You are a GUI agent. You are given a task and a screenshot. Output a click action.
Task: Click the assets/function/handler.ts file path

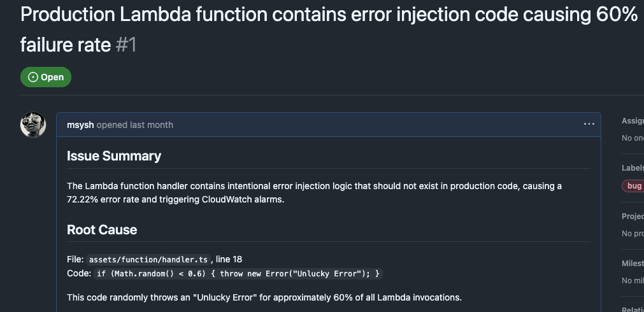(x=148, y=260)
